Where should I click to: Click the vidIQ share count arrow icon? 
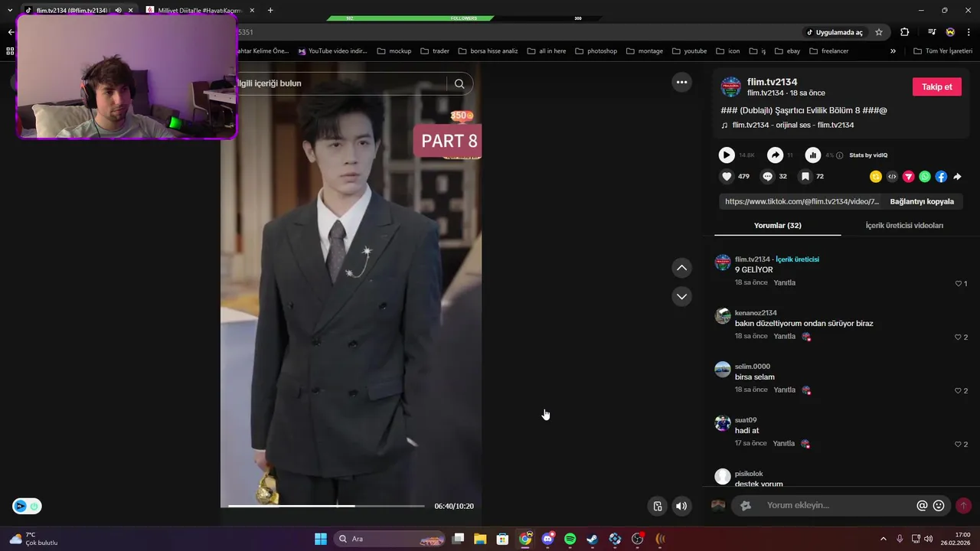pyautogui.click(x=776, y=155)
